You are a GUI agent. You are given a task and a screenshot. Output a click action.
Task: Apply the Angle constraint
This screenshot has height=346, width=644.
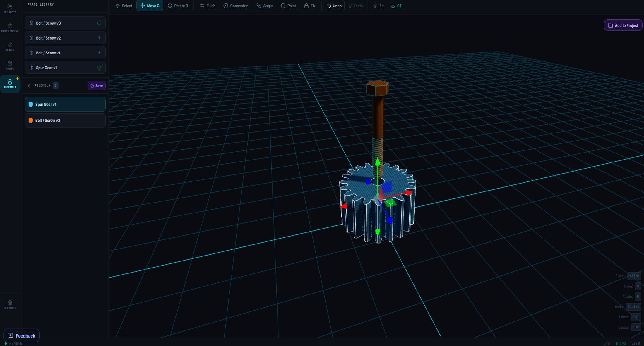pos(265,6)
